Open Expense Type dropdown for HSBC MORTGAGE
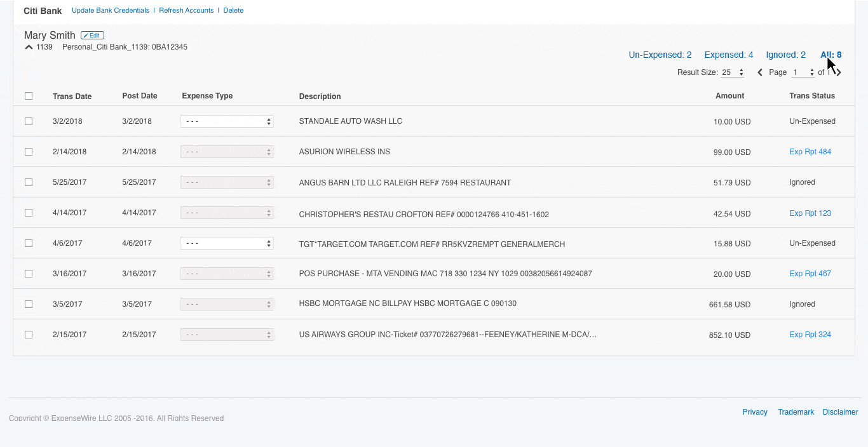 coord(227,304)
